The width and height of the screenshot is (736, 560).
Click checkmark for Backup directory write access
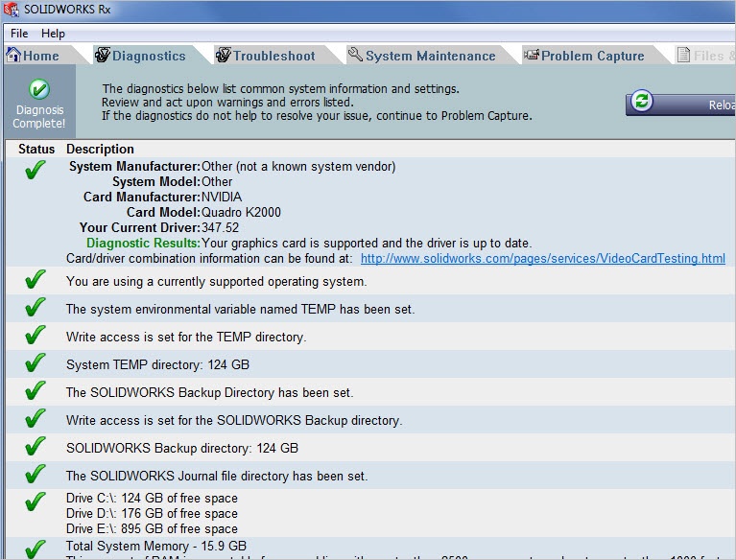pyautogui.click(x=36, y=418)
